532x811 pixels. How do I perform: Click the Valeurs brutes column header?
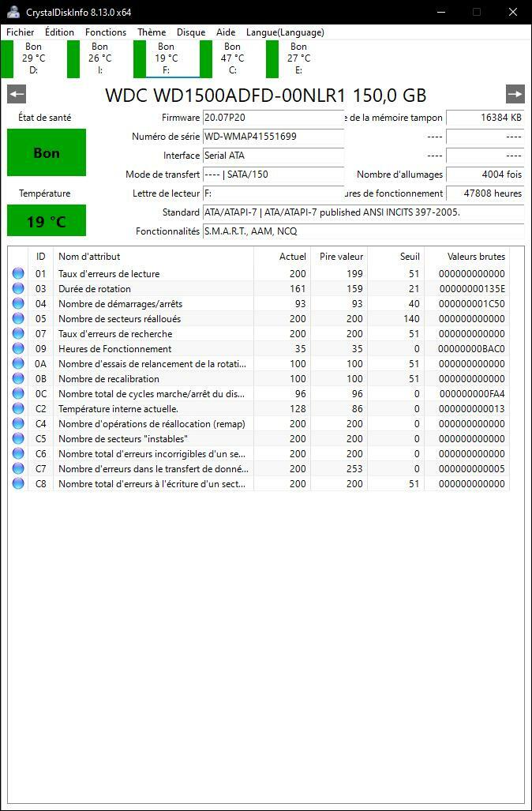pyautogui.click(x=466, y=257)
